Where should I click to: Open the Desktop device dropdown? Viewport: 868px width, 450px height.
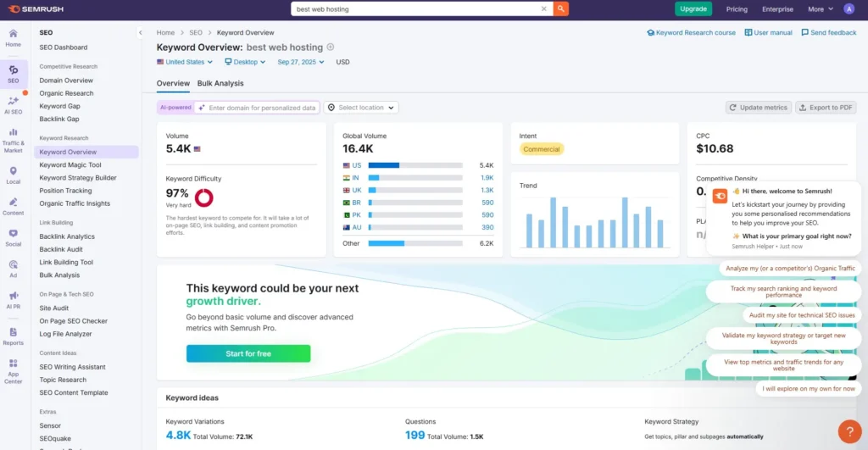[x=245, y=62]
